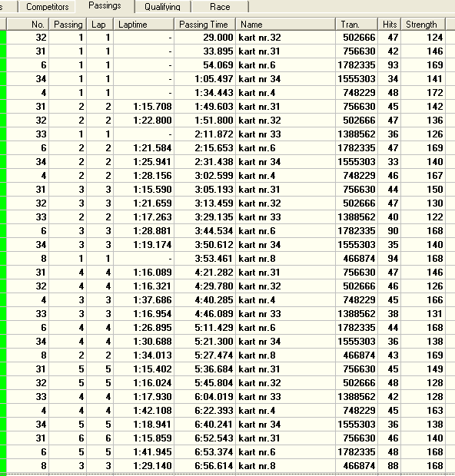
Task: Sort by the Passing column header
Action: pyautogui.click(x=68, y=25)
